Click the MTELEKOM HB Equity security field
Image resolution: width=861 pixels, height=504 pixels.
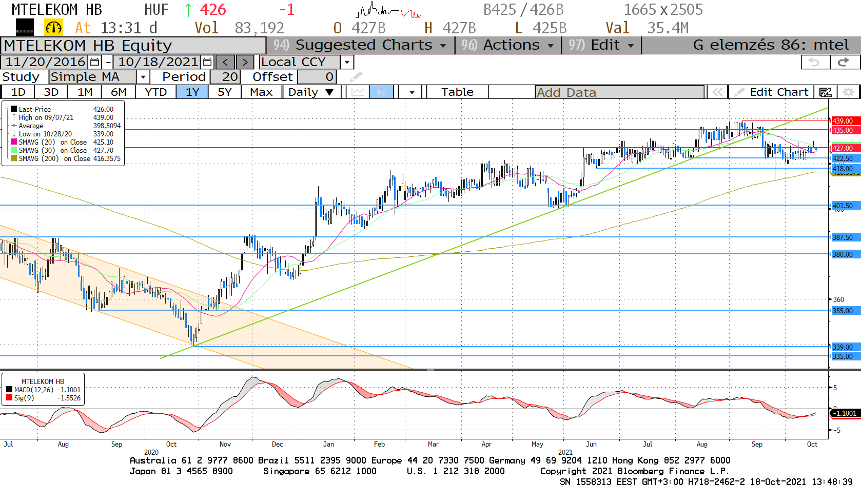pyautogui.click(x=133, y=45)
